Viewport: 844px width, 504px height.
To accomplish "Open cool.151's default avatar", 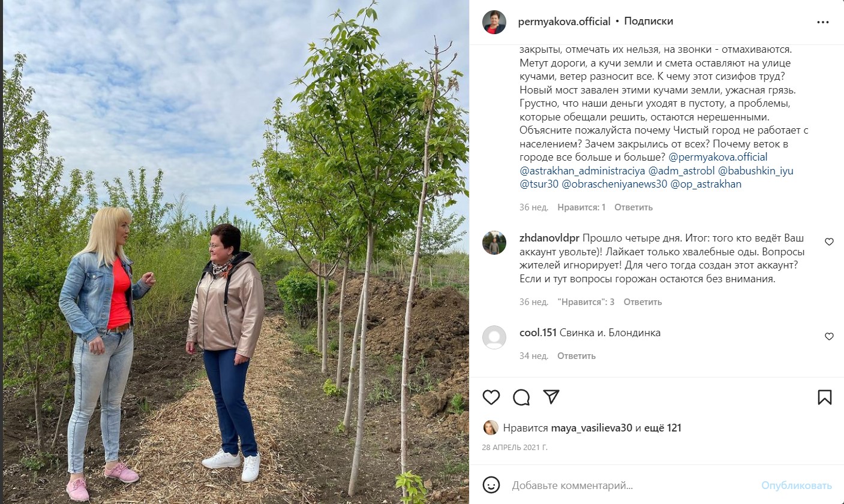I will [494, 337].
